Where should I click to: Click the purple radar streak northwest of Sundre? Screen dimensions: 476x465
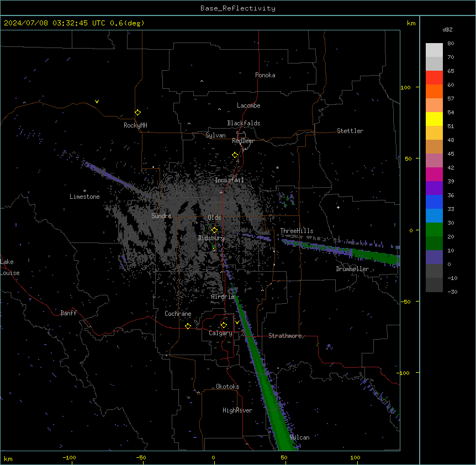112,177
